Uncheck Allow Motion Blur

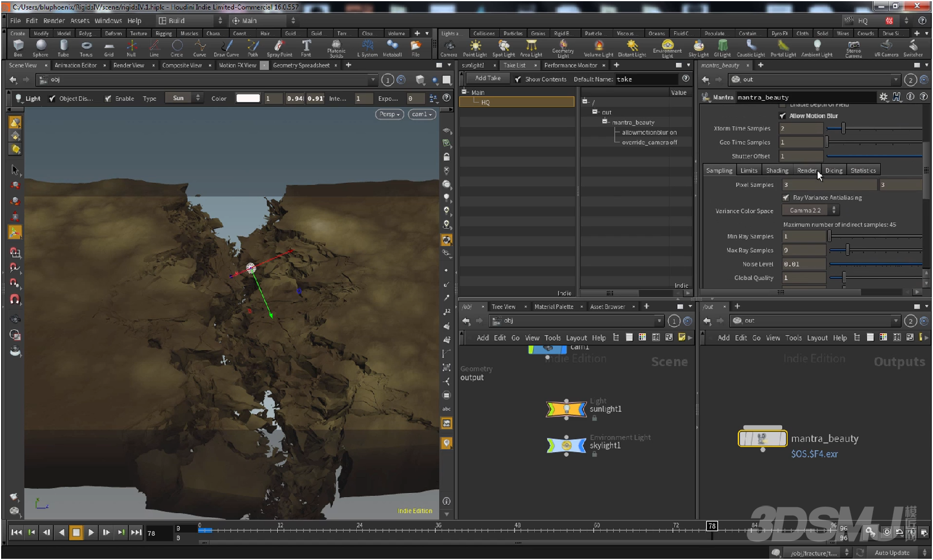783,116
